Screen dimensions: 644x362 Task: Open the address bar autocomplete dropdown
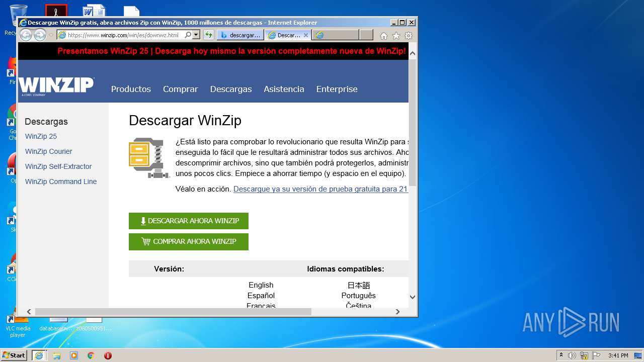196,35
